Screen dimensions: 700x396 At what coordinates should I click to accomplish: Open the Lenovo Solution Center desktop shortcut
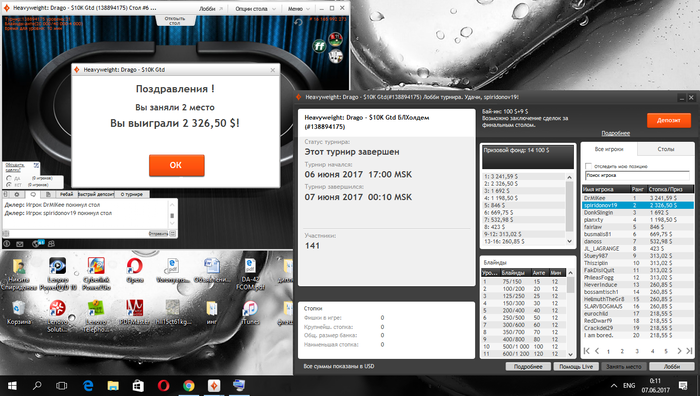click(58, 316)
